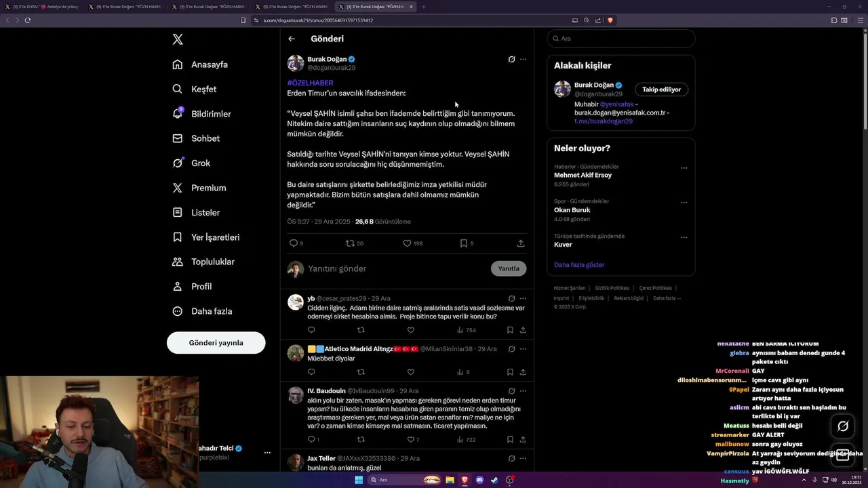Open Yer İşaretleri bookmarks
This screenshot has height=488, width=868.
click(205, 237)
